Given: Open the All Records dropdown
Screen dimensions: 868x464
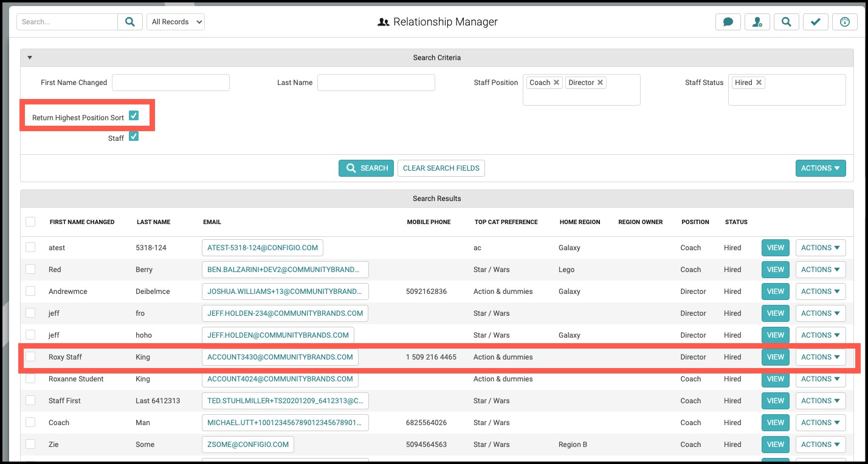Looking at the screenshot, I should (x=176, y=22).
